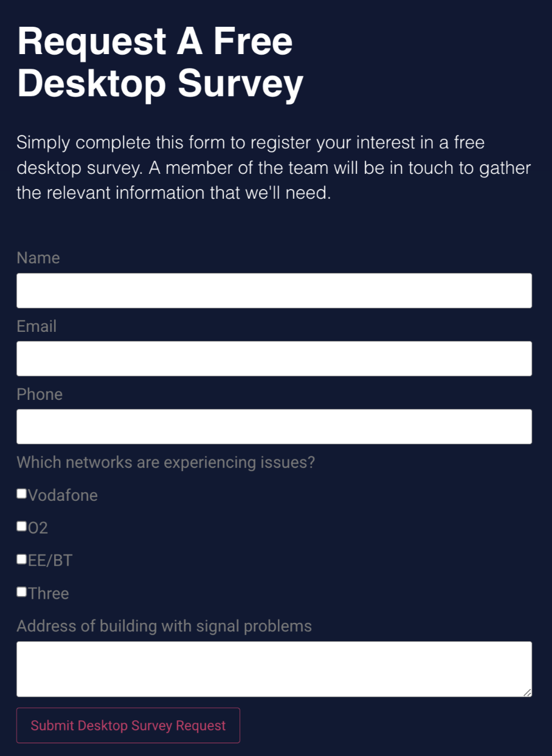Focus the Email text box
This screenshot has height=756, width=552.
point(274,359)
